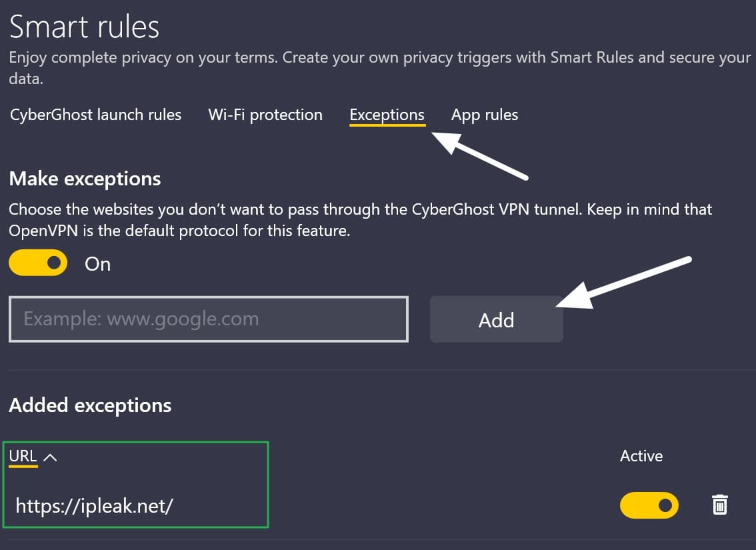This screenshot has height=550, width=756.
Task: Click the Added exceptions heading
Action: point(90,405)
